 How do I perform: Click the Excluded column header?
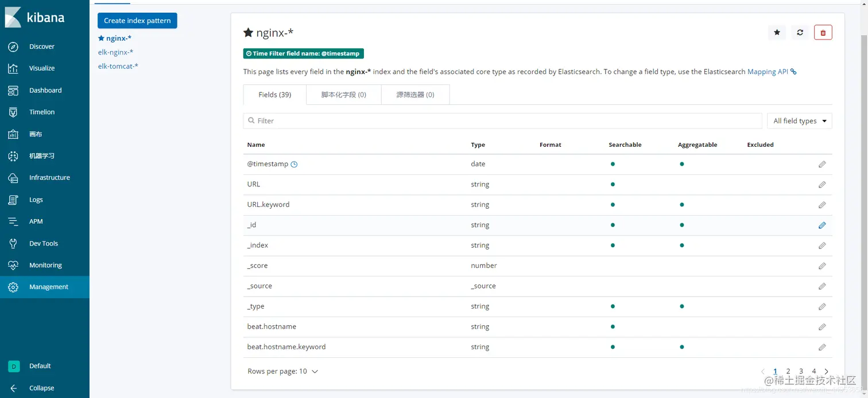(x=760, y=145)
